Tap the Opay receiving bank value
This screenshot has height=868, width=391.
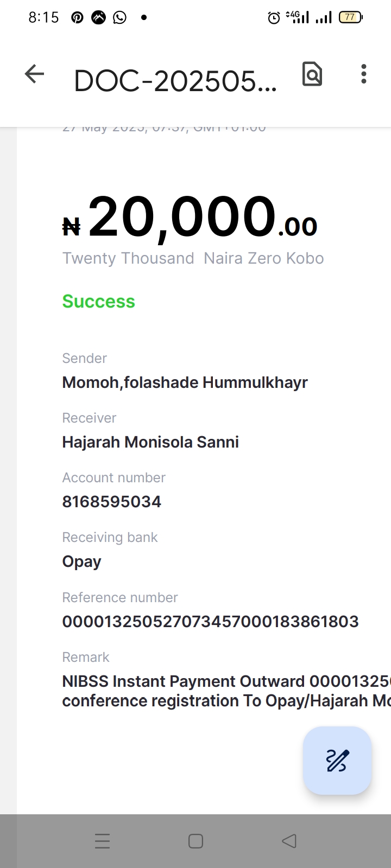pyautogui.click(x=82, y=561)
